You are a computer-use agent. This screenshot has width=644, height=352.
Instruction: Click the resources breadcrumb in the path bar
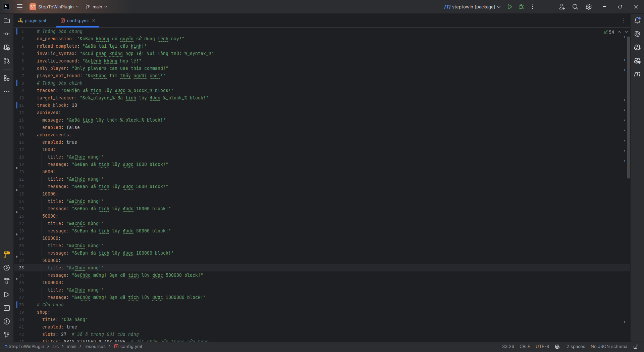click(x=95, y=347)
